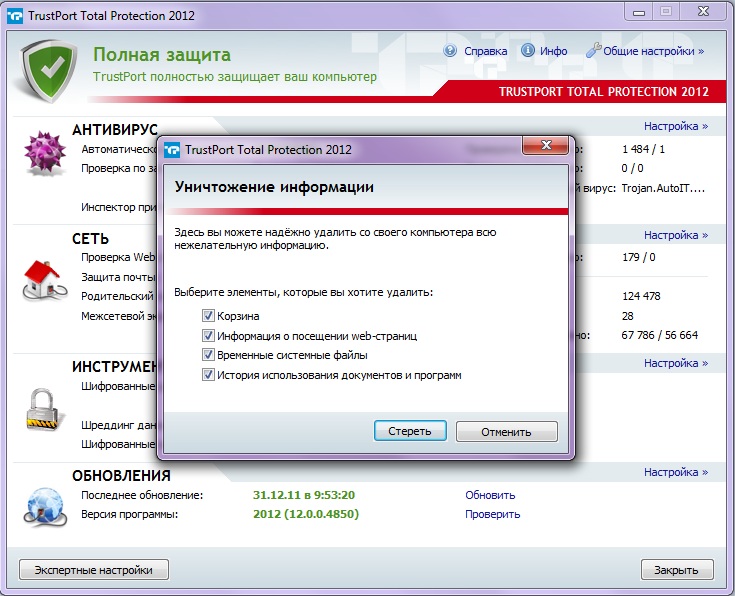The height and width of the screenshot is (596, 735).
Task: Click the Обновить update link
Action: (490, 495)
